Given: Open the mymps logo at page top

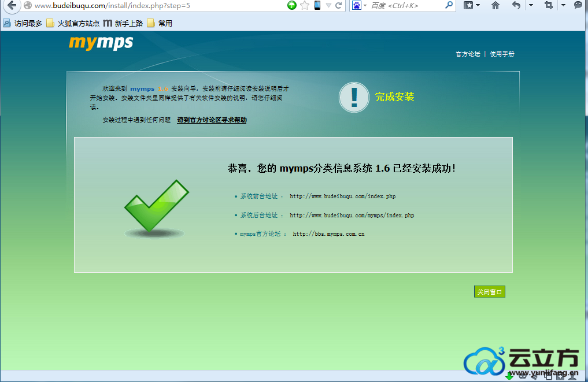Looking at the screenshot, I should pyautogui.click(x=101, y=43).
